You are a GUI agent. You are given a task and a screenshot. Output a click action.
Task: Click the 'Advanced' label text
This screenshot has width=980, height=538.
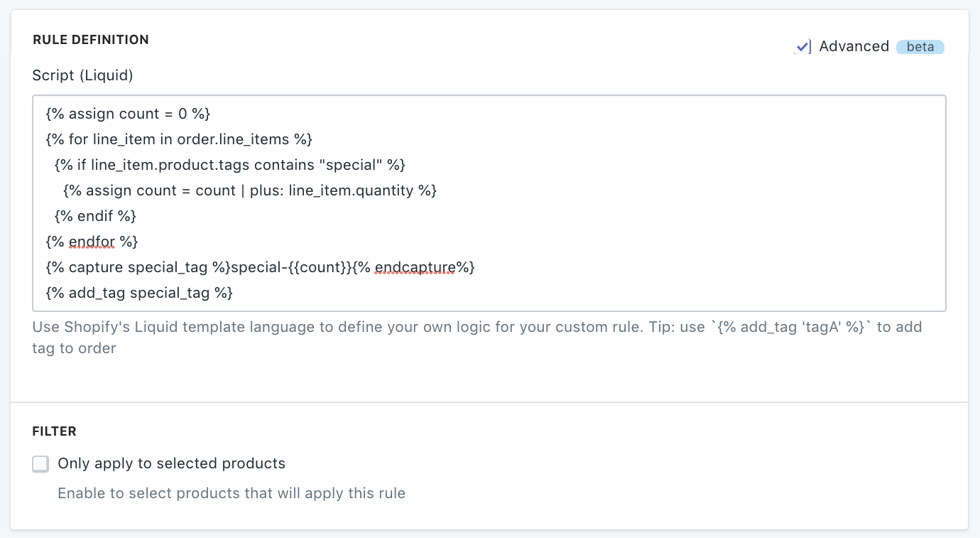(854, 46)
